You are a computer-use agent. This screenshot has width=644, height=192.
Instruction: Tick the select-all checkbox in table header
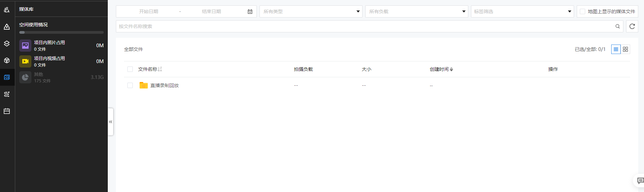(x=130, y=69)
